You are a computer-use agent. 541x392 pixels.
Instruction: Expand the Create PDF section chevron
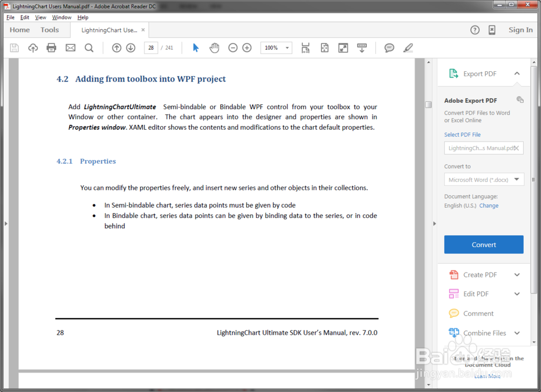click(517, 275)
